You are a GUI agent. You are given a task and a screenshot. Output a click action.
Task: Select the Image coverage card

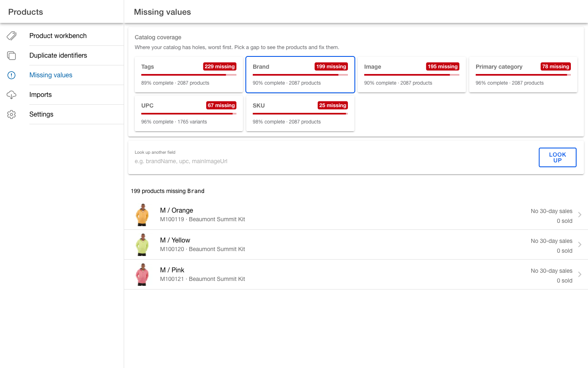tap(412, 74)
